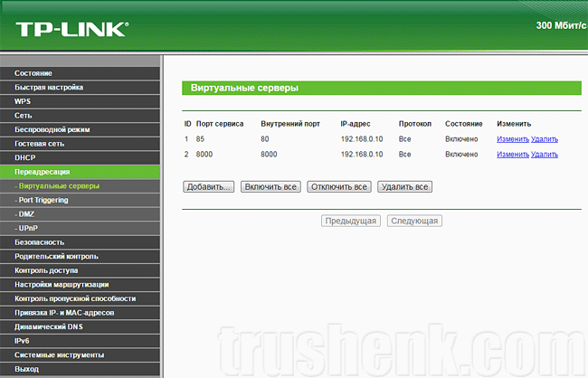Image resolution: width=588 pixels, height=378 pixels.
Task: Open Быстрая настройка in sidebar
Action: [x=80, y=88]
